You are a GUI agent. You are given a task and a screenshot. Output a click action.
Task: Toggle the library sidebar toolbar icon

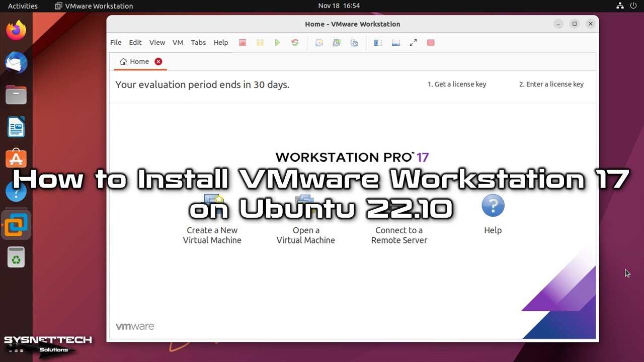(378, 43)
